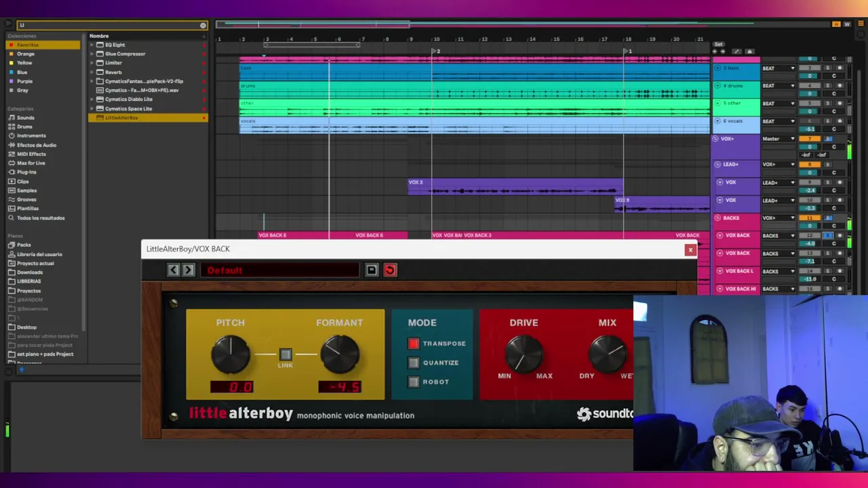Select the Samples category
This screenshot has width=868, height=488.
[x=26, y=190]
